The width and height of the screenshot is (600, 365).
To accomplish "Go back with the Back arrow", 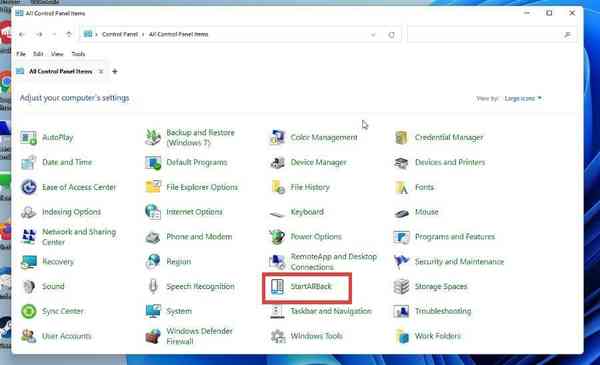I will point(22,34).
